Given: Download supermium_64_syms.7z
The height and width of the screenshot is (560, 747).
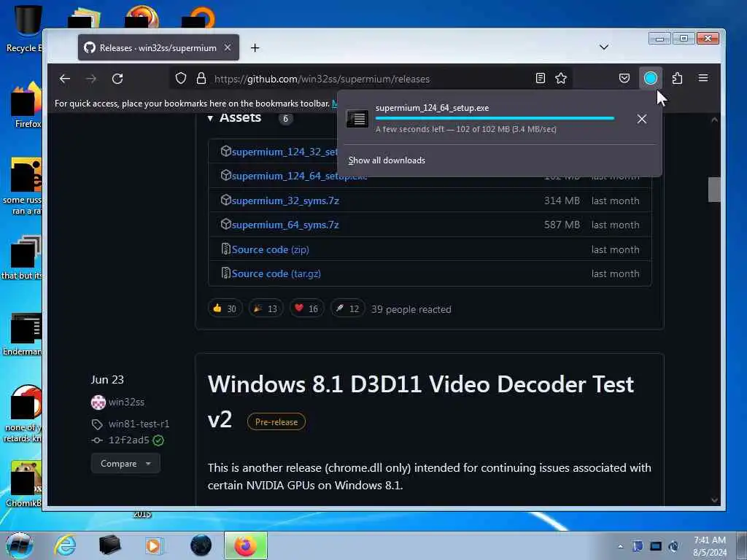Looking at the screenshot, I should 285,225.
